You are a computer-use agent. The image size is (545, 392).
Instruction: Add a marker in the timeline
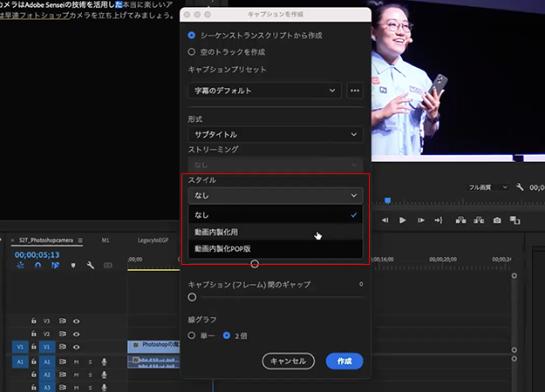(x=73, y=266)
